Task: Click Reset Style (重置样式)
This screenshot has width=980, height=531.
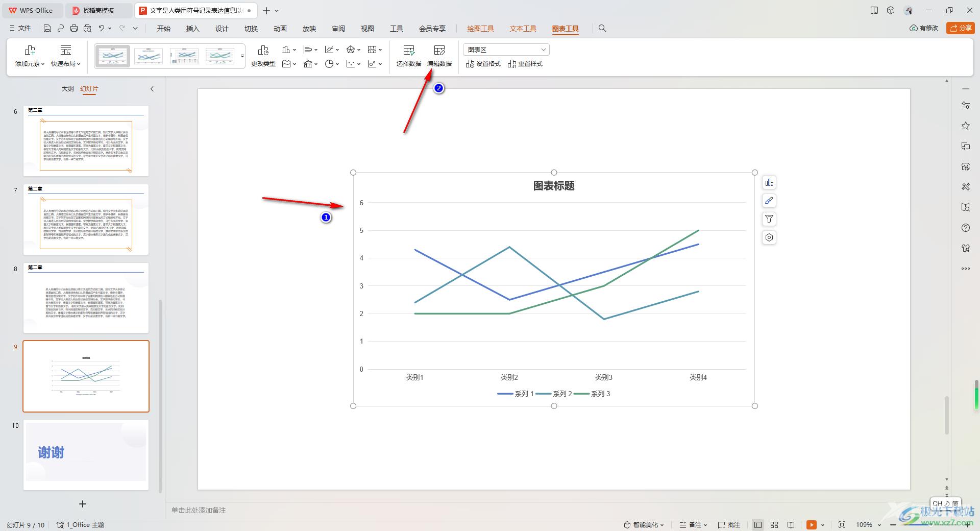Action: 525,64
